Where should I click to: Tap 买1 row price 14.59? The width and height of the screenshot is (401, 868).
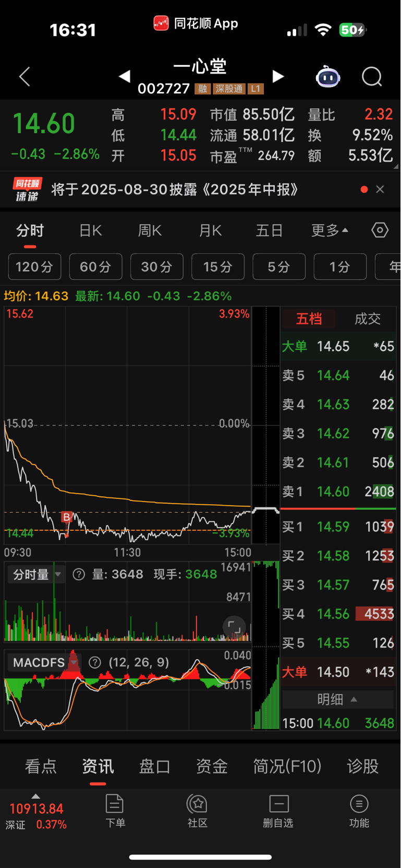click(x=338, y=527)
